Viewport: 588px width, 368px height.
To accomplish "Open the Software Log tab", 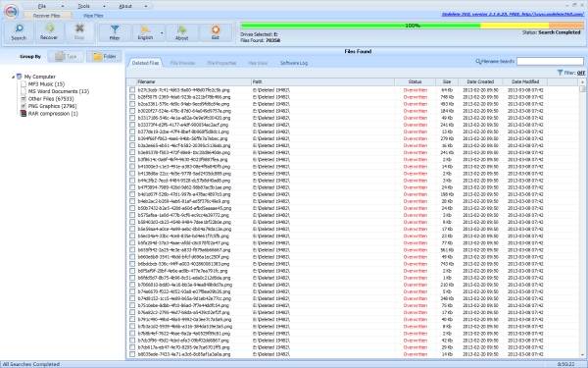I will coord(294,63).
